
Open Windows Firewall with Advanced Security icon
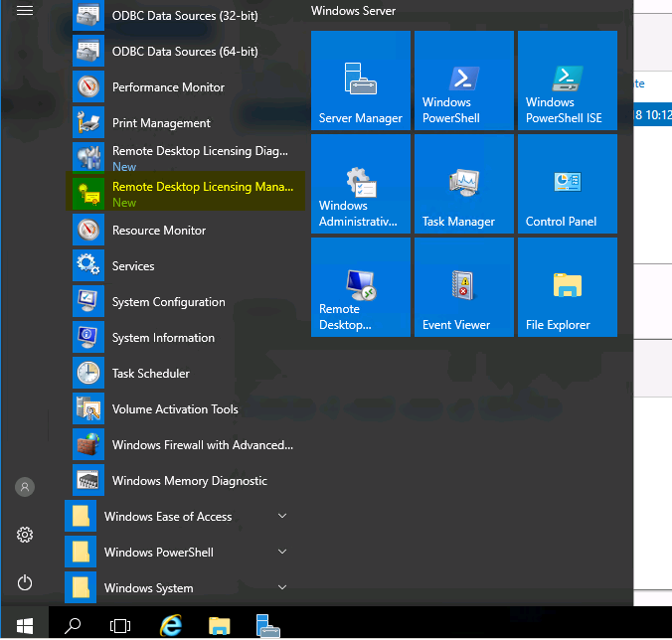tap(88, 444)
